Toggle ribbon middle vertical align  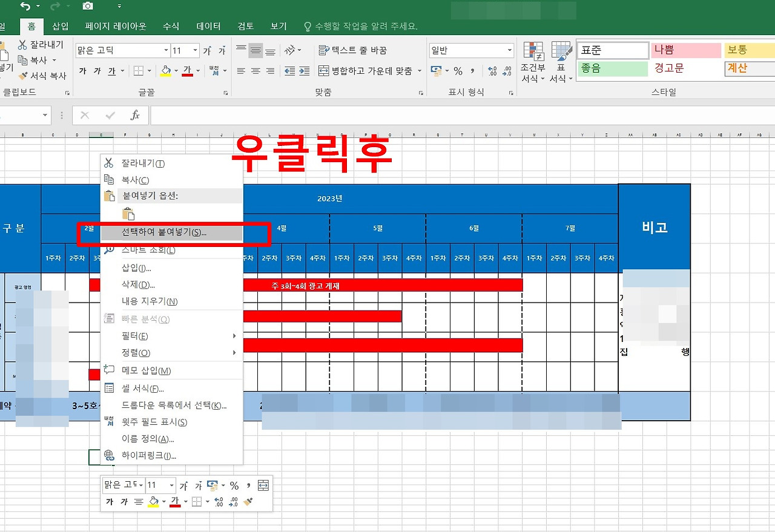click(x=256, y=50)
